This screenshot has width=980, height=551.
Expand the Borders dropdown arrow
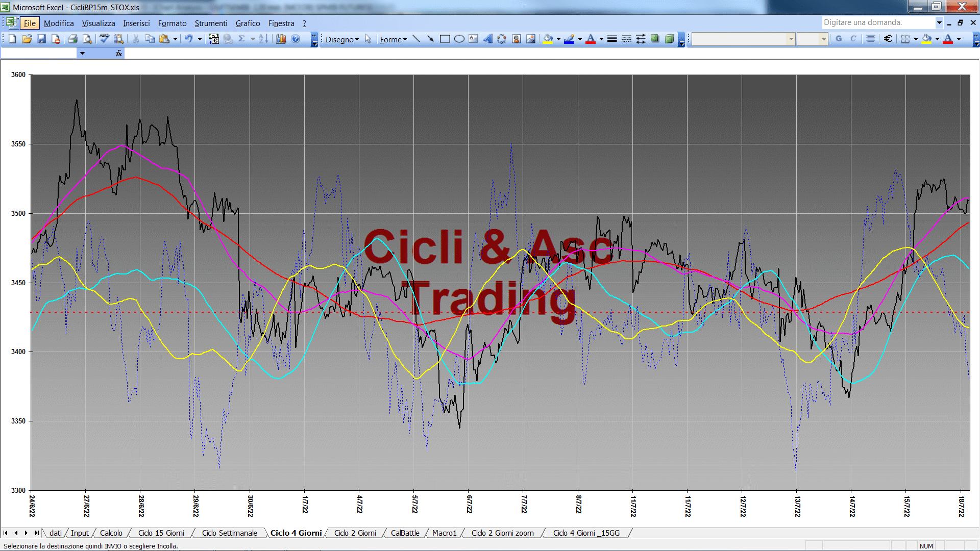[x=916, y=39]
